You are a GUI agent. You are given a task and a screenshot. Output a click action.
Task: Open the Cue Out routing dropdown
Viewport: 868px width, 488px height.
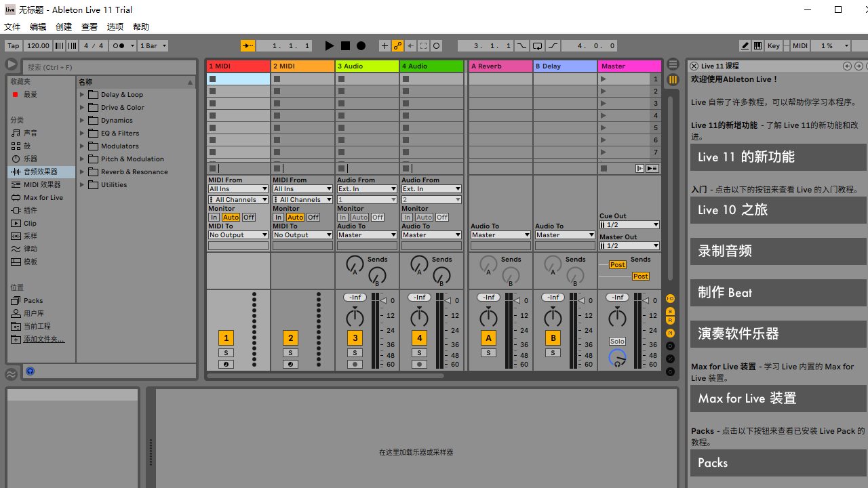click(629, 224)
